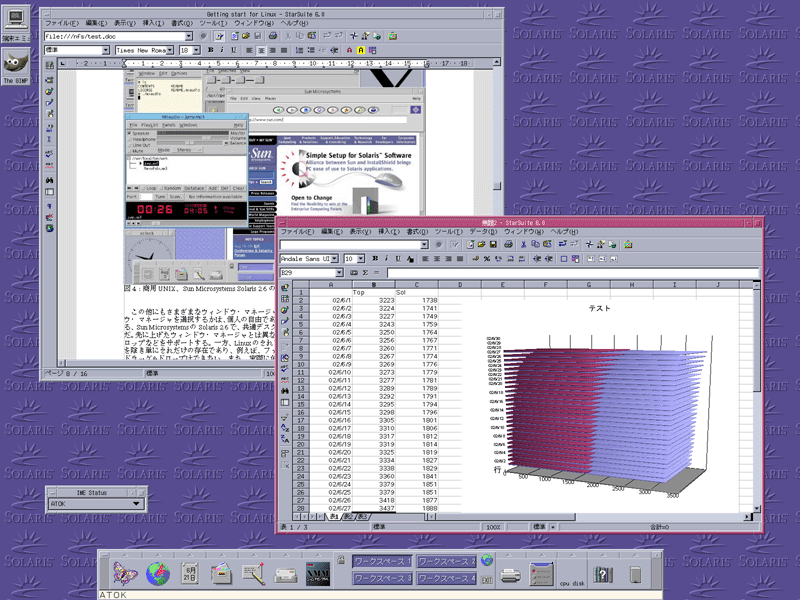Screen dimensions: 800x600
Task: Open the help manager icon with question mark
Action: pos(603,574)
